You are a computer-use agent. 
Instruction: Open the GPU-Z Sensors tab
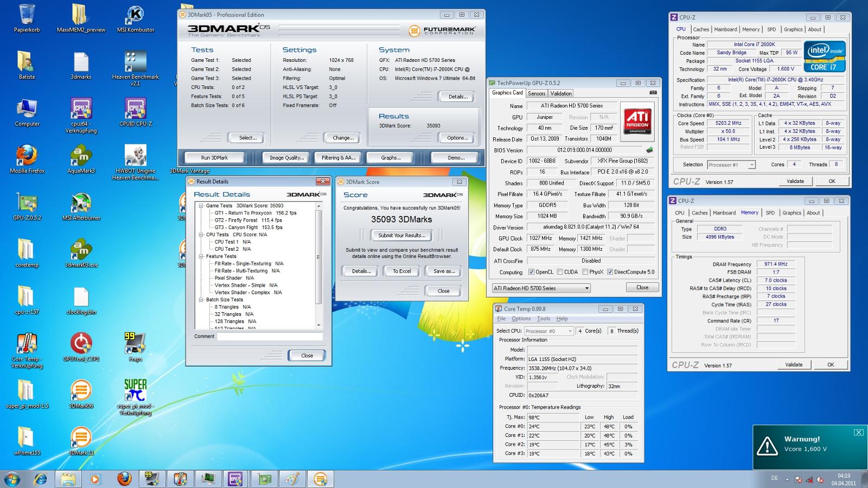[537, 93]
